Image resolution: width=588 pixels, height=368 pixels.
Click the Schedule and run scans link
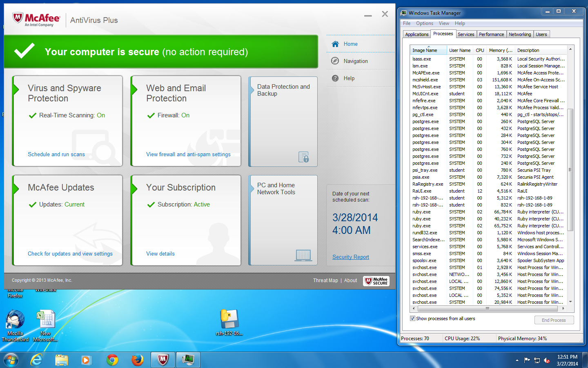point(56,154)
